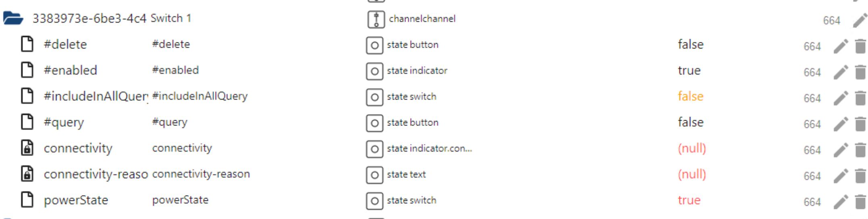The height and width of the screenshot is (219, 868).
Task: Select the #query state row
Action: point(64,122)
